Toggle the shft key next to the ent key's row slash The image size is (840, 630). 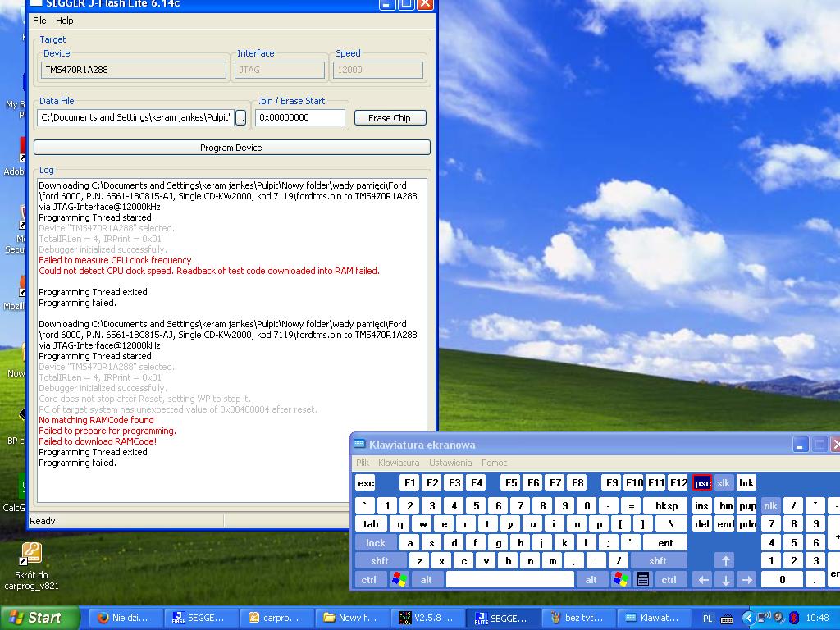658,561
